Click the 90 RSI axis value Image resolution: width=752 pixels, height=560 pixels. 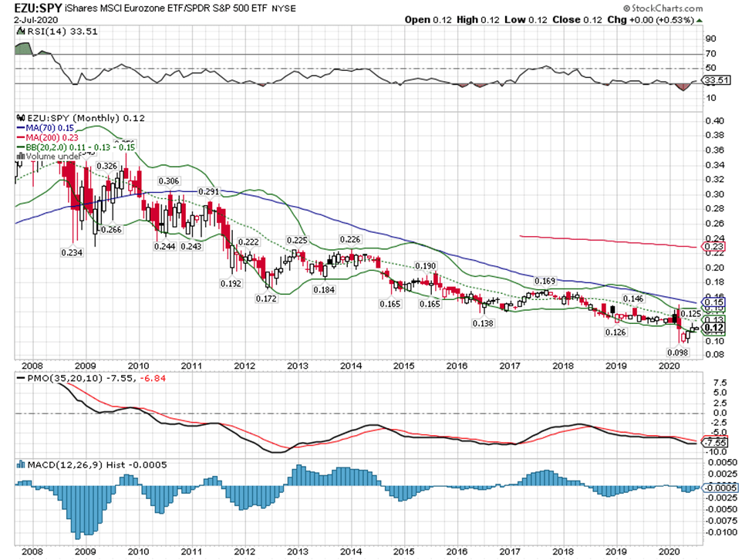click(711, 39)
